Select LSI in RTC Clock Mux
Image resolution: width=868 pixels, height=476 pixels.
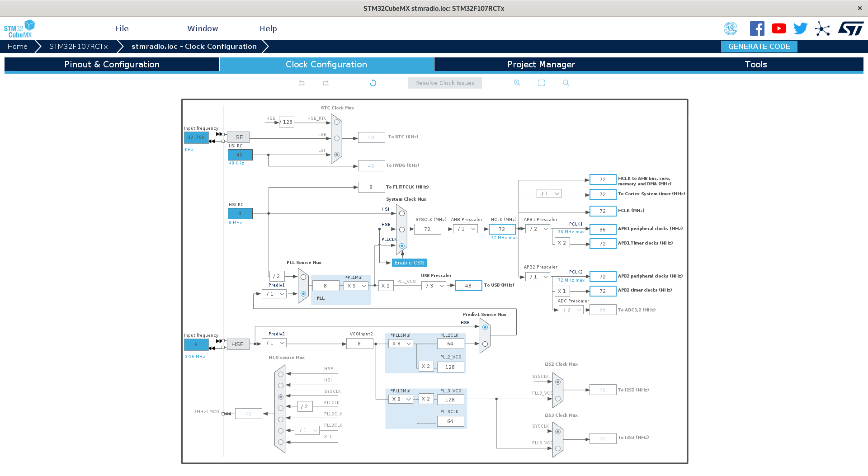click(337, 155)
